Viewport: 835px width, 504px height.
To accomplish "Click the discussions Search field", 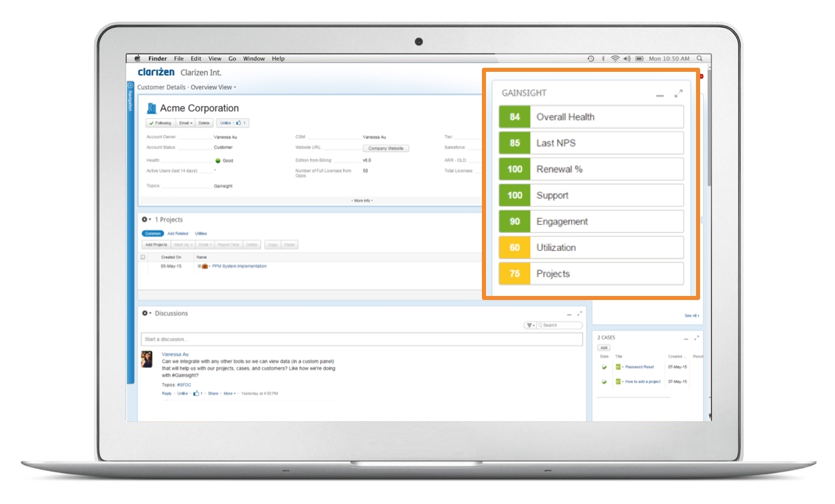I will coord(560,325).
